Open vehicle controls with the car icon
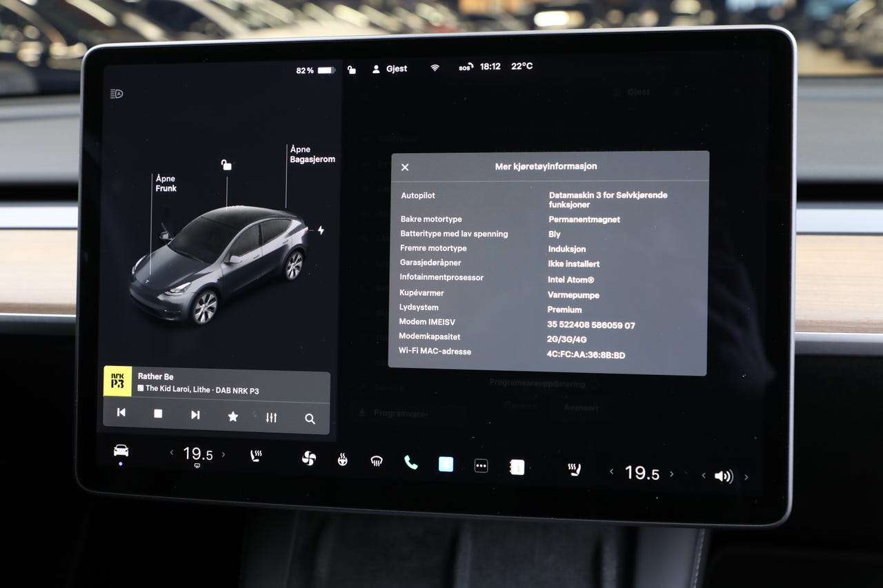The height and width of the screenshot is (588, 883). [121, 451]
